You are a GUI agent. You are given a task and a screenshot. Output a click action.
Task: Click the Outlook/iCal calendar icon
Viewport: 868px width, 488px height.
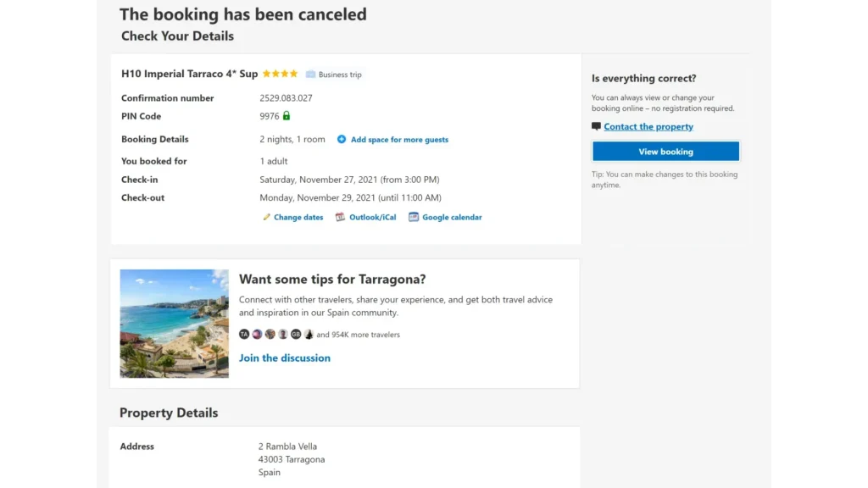[x=340, y=218]
